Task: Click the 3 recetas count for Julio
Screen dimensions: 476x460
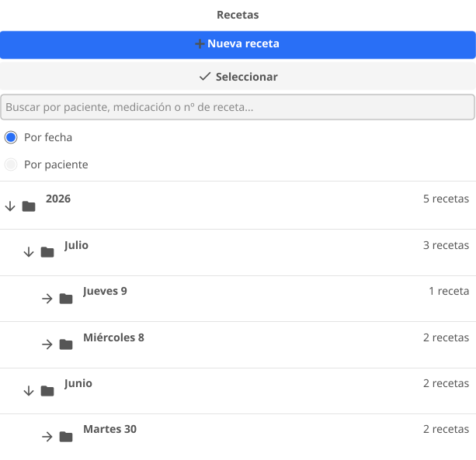Action: click(446, 245)
